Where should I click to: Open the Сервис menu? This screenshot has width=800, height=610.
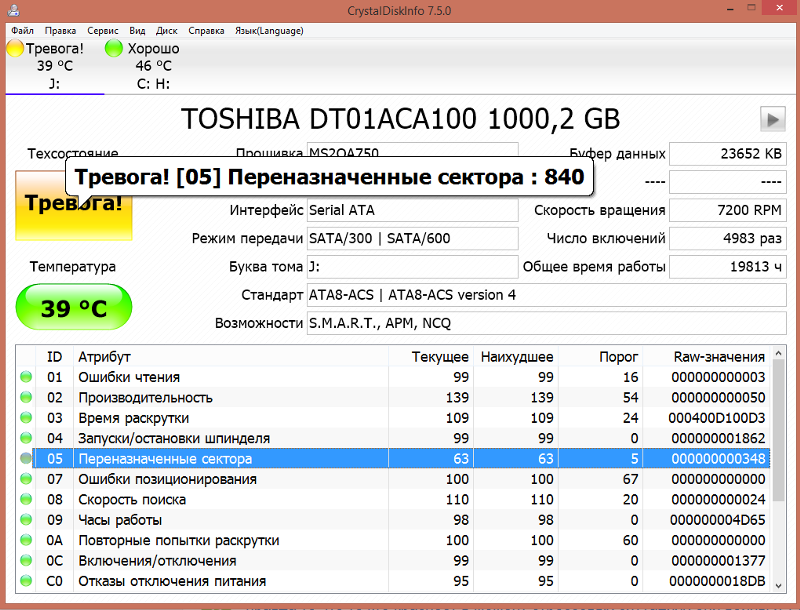pyautogui.click(x=103, y=31)
